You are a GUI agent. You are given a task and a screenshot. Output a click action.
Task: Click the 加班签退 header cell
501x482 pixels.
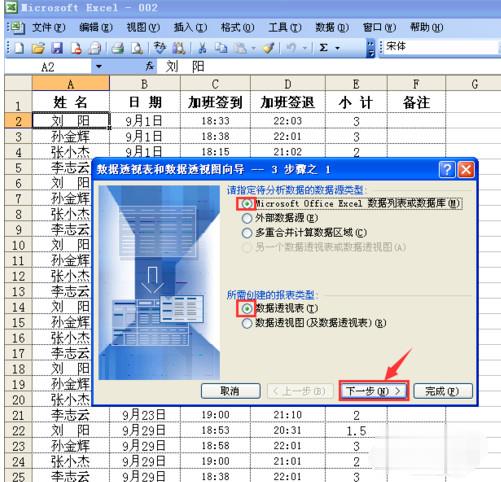(288, 102)
